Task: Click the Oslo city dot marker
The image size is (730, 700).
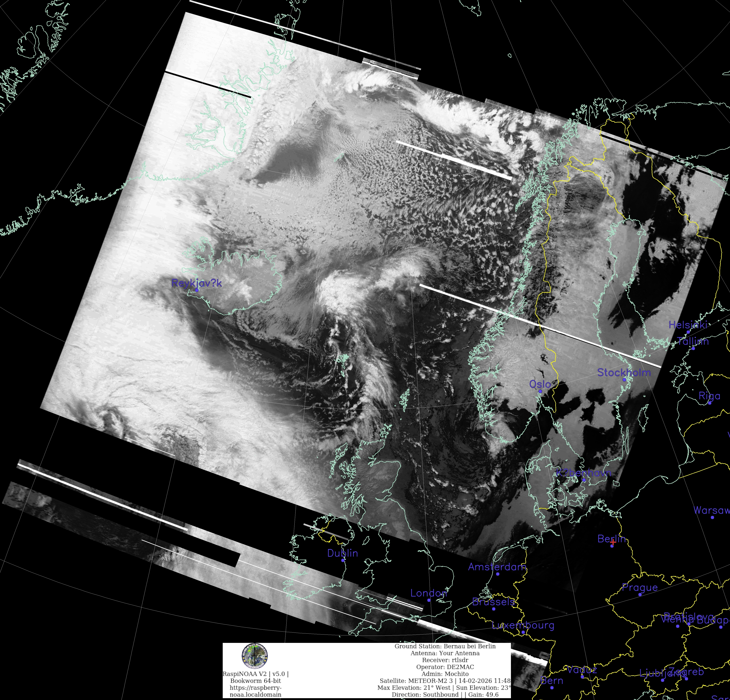Action: [x=540, y=391]
